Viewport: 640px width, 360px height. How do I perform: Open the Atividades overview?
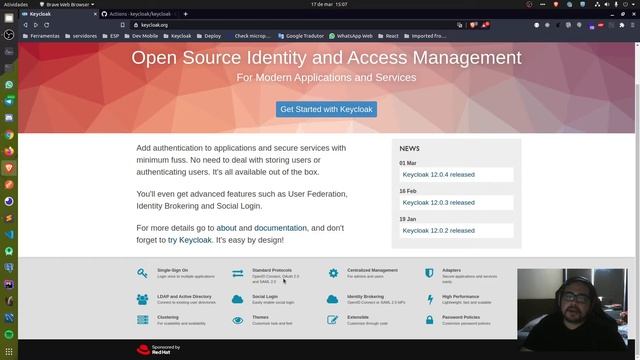pyautogui.click(x=16, y=4)
